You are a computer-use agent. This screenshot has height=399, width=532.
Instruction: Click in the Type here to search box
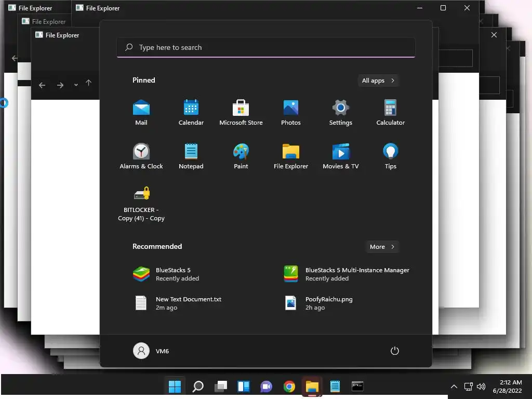point(266,47)
